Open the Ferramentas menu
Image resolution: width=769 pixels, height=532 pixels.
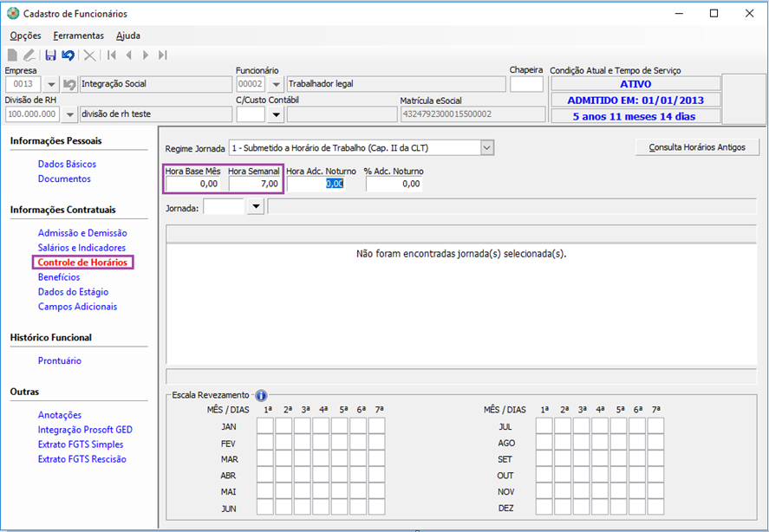(79, 36)
